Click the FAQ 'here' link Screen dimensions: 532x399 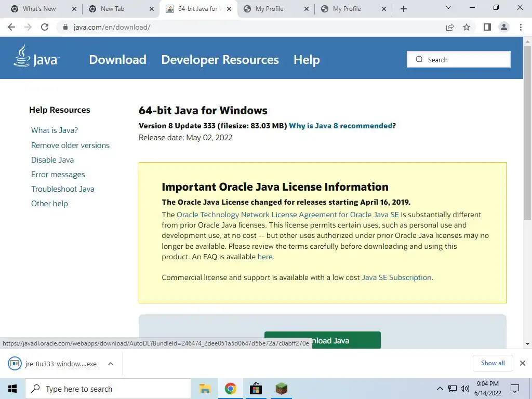pos(265,257)
